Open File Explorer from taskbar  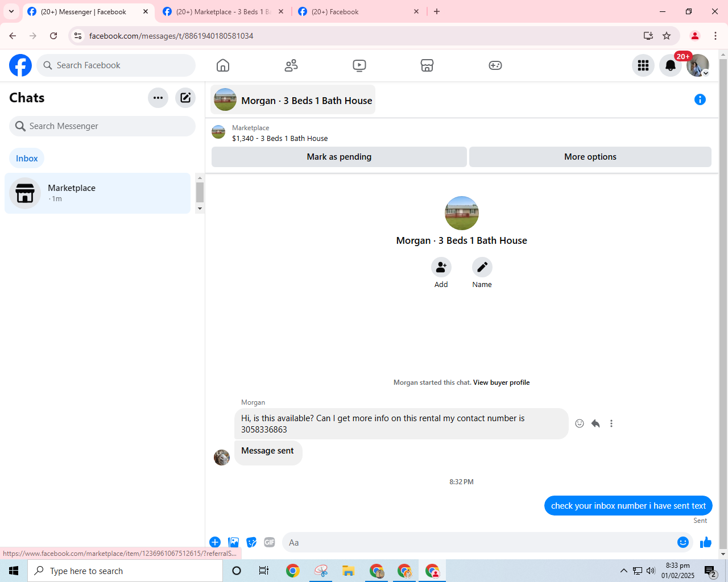click(348, 571)
